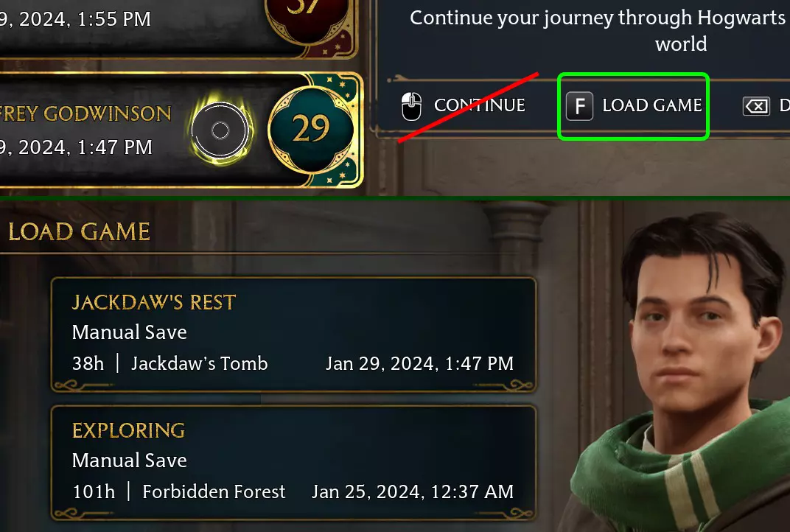This screenshot has height=532, width=790.
Task: Open the Jackdaw's Rest save title
Action: tap(154, 302)
